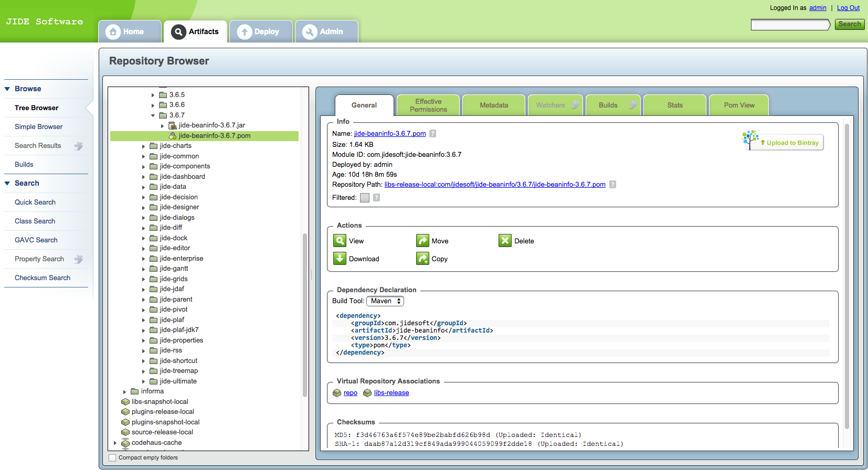Click the help icon beside Repository Path

(612, 185)
